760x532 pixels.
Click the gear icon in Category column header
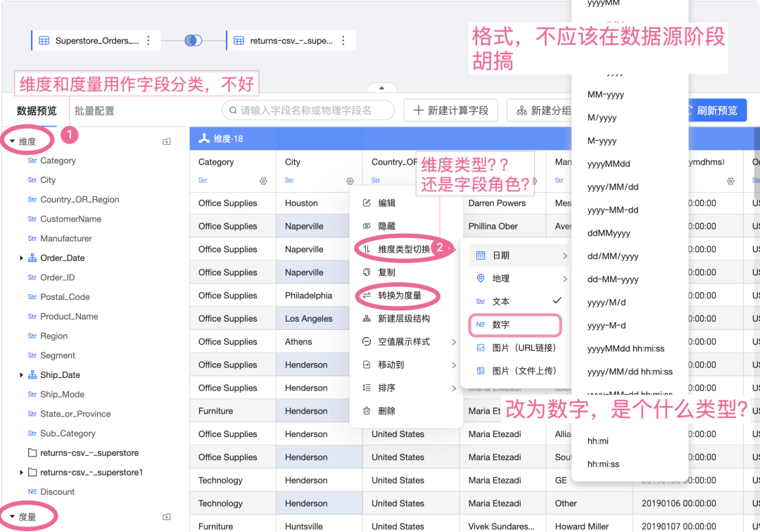[x=263, y=181]
